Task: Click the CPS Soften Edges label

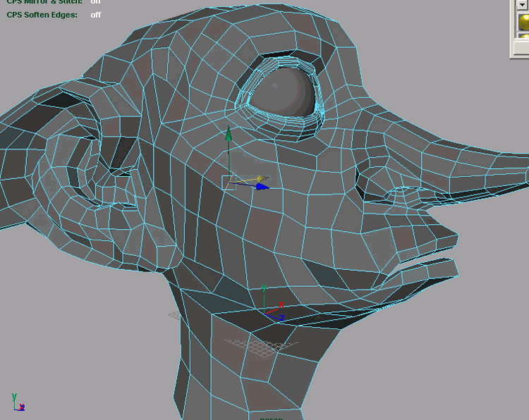Action: pos(42,15)
